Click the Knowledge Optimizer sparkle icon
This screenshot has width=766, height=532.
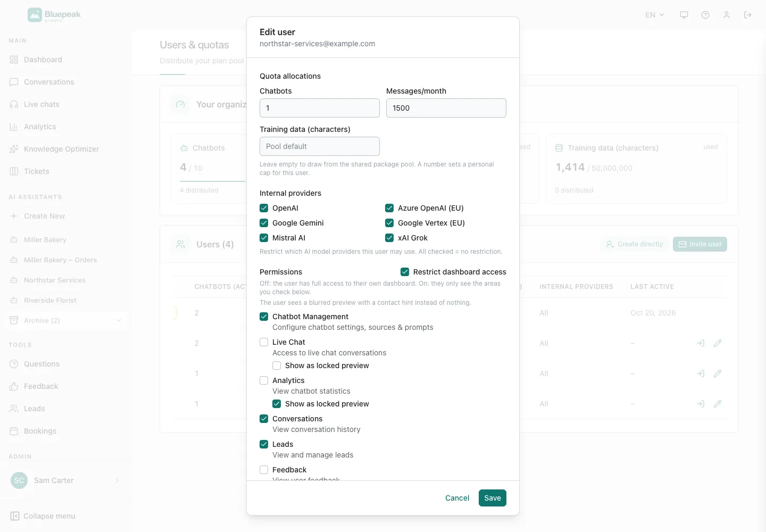[14, 149]
